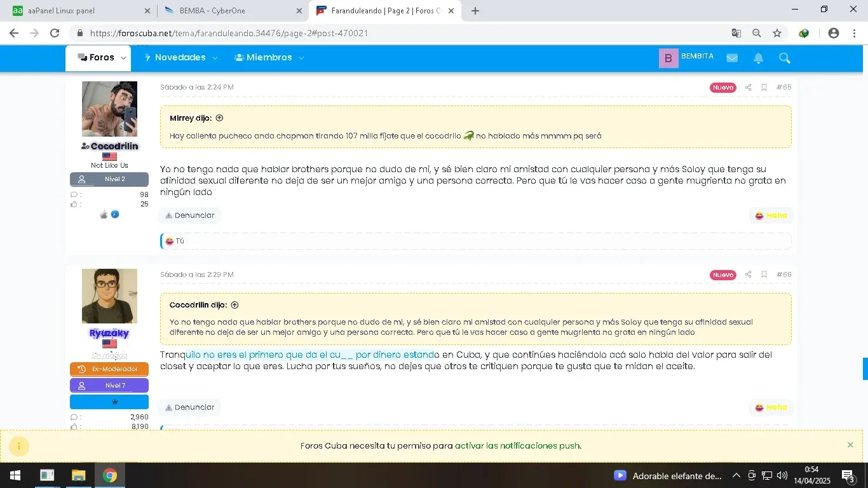The image size is (868, 488).
Task: Switch to the aaPanel Linux panel tab
Action: click(81, 11)
